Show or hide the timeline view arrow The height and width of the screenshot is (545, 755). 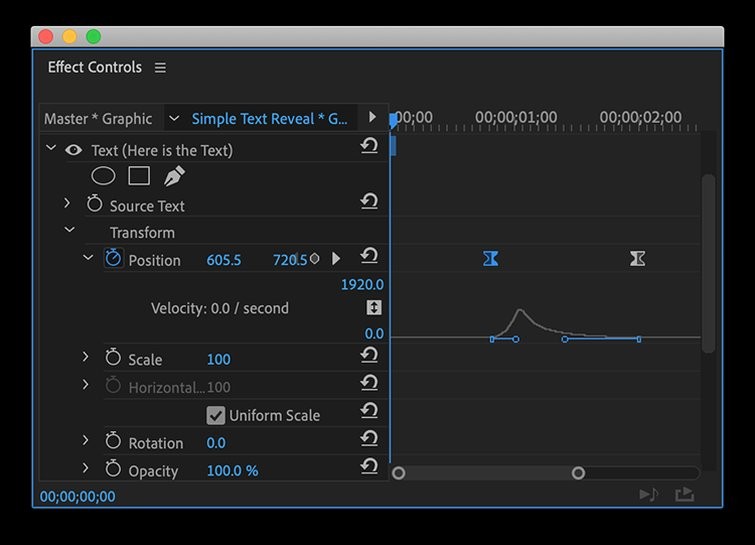372,117
